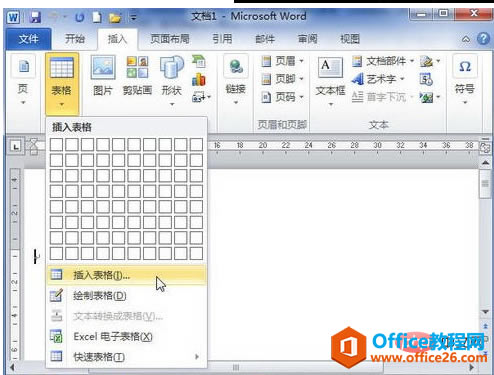Open the 快速表格(T) submenu

(x=127, y=357)
